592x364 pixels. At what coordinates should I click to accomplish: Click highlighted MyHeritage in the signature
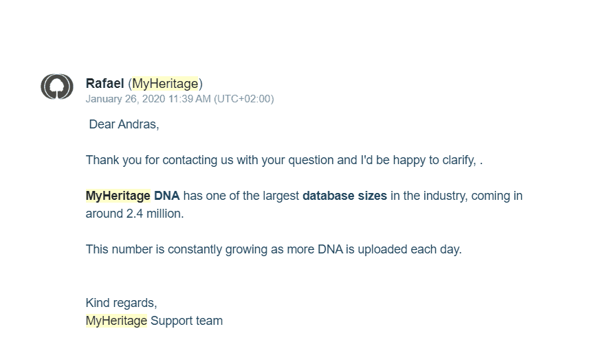[116, 321]
